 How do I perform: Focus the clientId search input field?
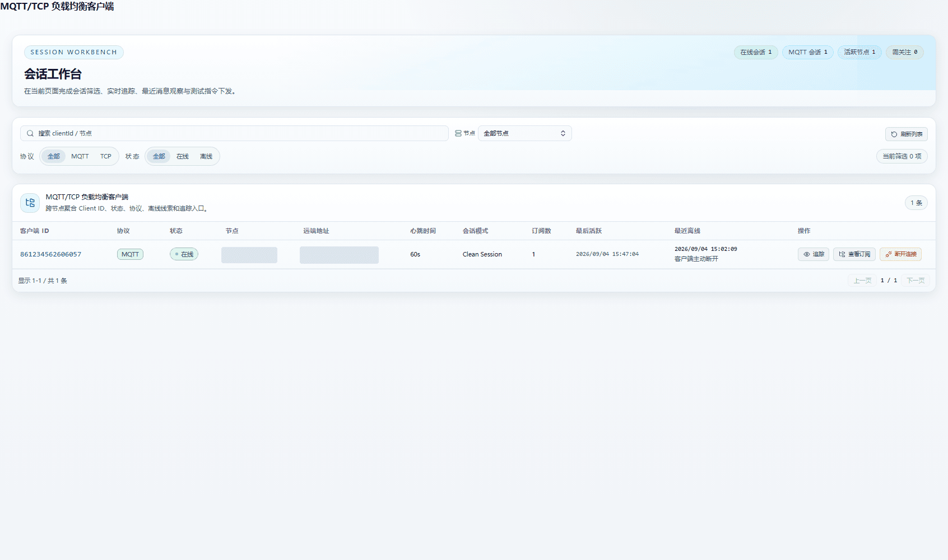pyautogui.click(x=234, y=133)
